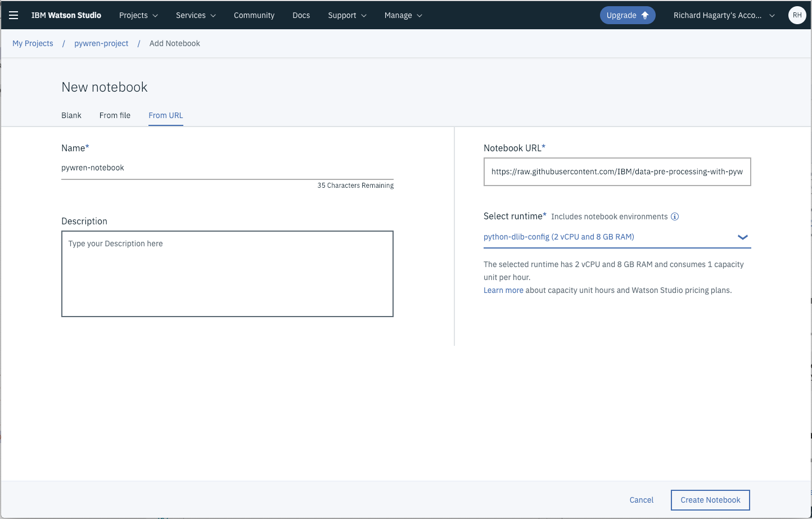Expand the Manage menu
The height and width of the screenshot is (519, 812).
[x=403, y=15]
